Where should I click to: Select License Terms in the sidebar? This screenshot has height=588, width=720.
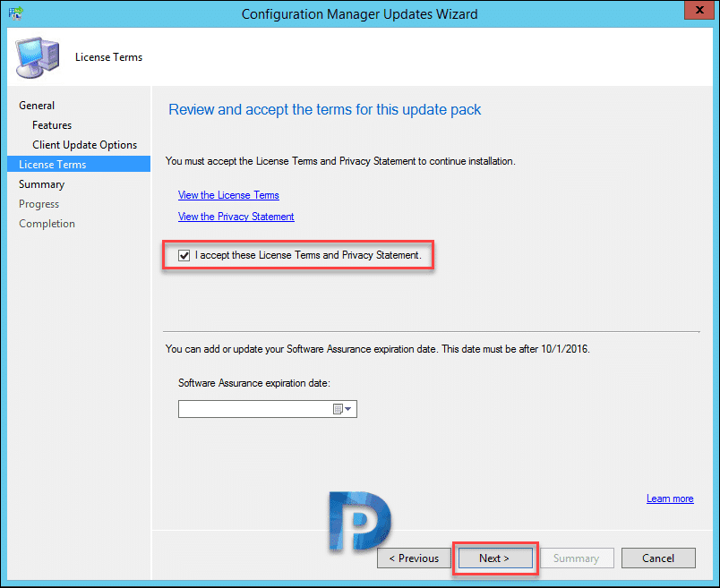tap(79, 165)
